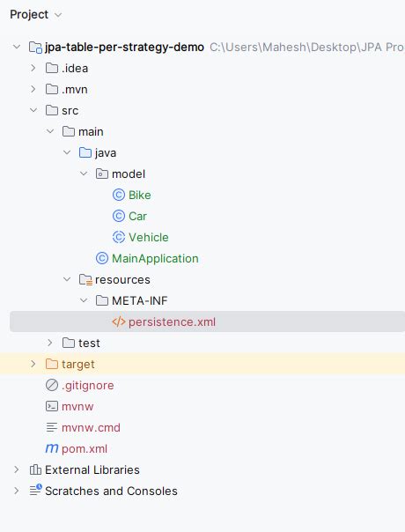
Task: Click the MainApplication class icon
Action: click(x=102, y=259)
